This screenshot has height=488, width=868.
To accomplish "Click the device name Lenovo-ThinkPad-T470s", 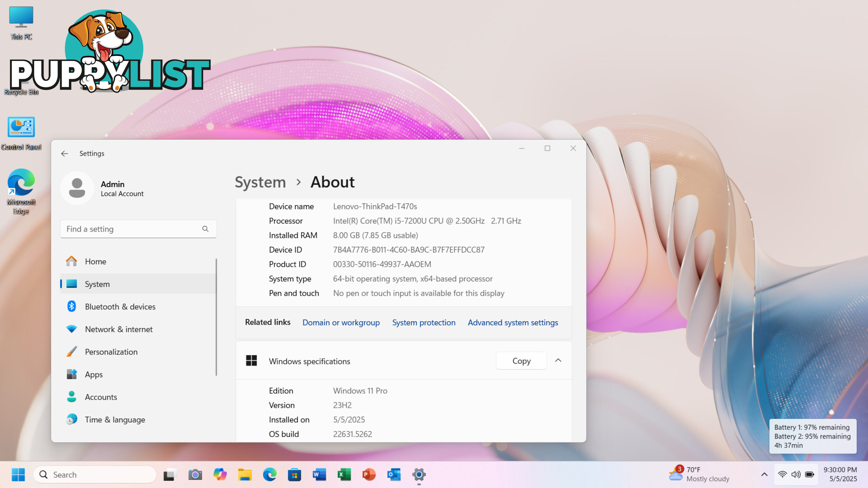I will tap(375, 206).
